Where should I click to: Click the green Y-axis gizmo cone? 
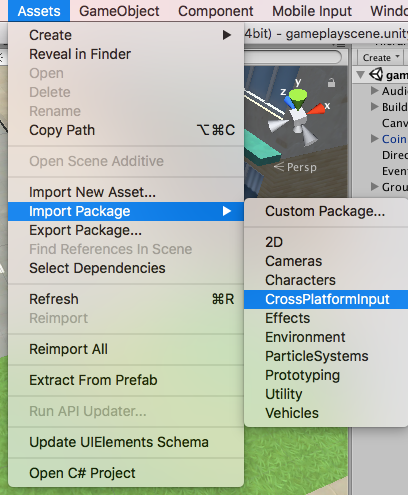tap(298, 97)
